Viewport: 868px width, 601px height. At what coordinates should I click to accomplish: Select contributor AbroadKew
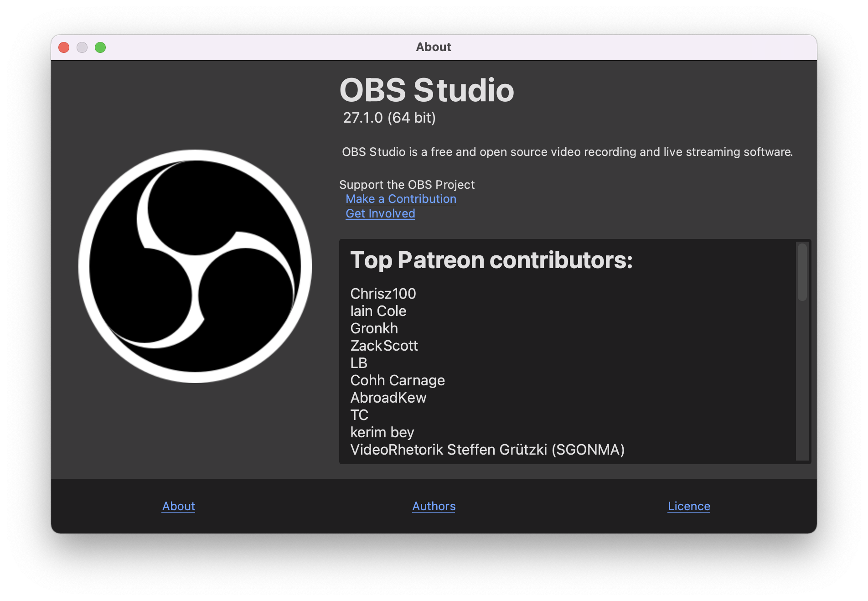click(388, 398)
